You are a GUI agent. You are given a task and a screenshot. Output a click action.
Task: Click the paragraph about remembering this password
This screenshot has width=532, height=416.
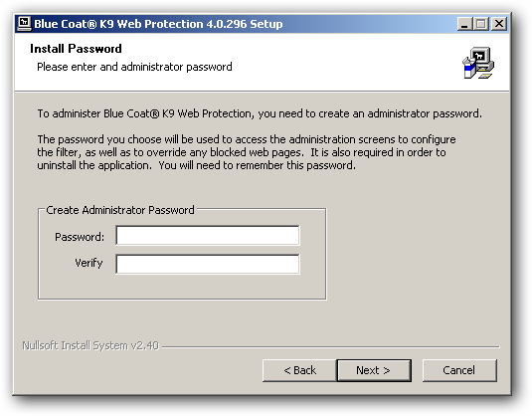tap(247, 152)
